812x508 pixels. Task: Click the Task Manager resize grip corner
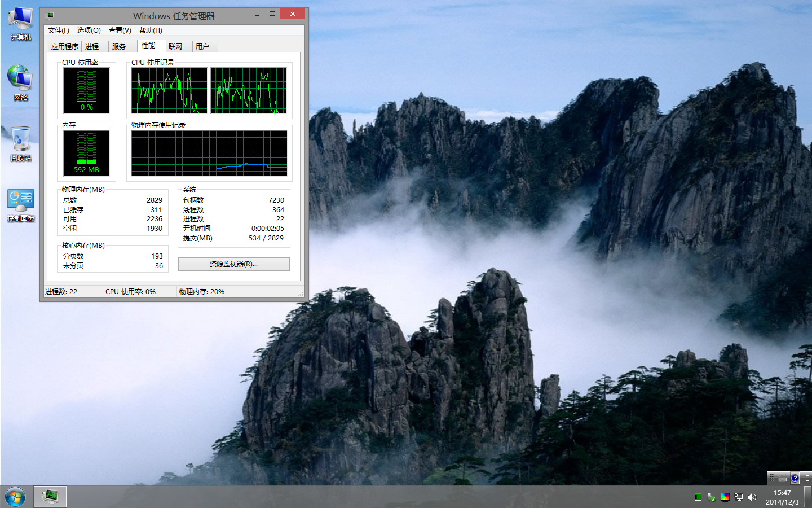click(x=301, y=294)
